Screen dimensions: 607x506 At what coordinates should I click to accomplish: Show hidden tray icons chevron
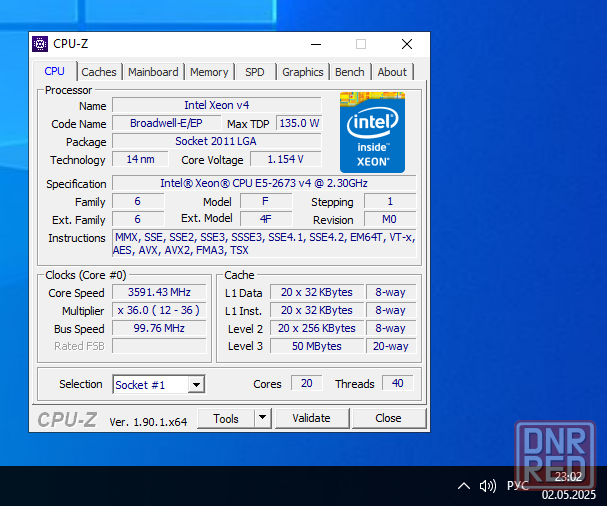click(464, 486)
